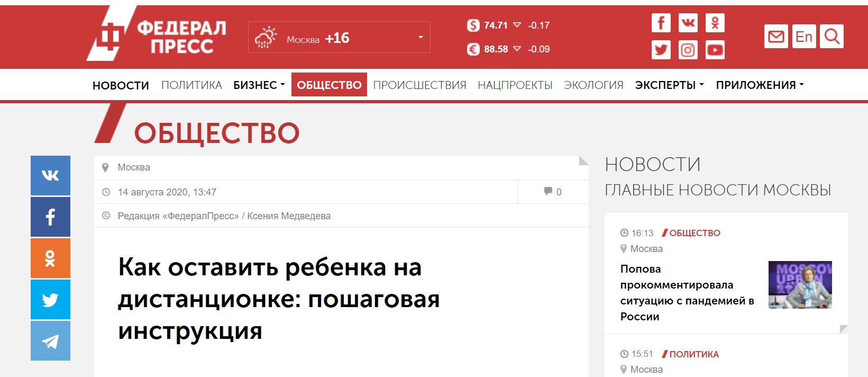Image resolution: width=868 pixels, height=377 pixels.
Task: Share article on Twitter sidebar button
Action: pyautogui.click(x=50, y=300)
